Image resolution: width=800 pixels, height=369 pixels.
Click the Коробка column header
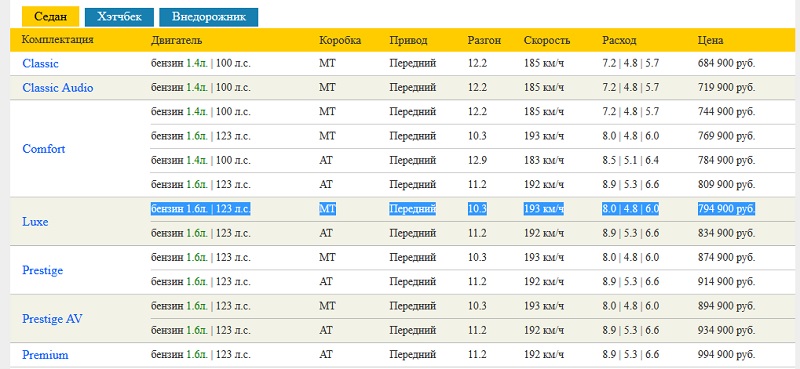[340, 40]
